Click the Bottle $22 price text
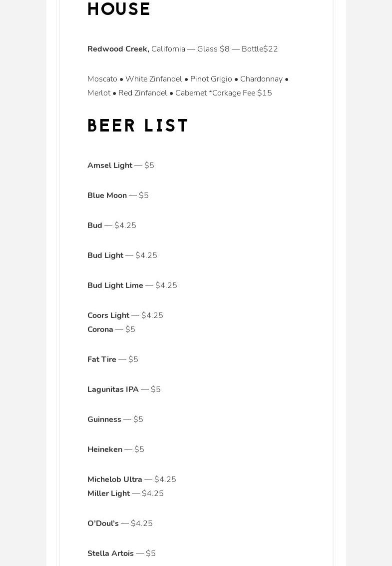The width and height of the screenshot is (392, 566). pyautogui.click(x=260, y=49)
